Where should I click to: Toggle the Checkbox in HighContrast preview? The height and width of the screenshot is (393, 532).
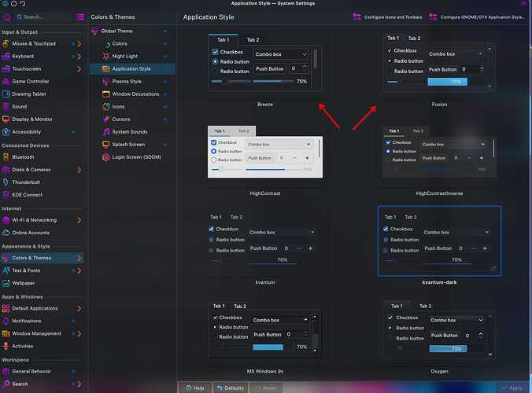point(214,142)
